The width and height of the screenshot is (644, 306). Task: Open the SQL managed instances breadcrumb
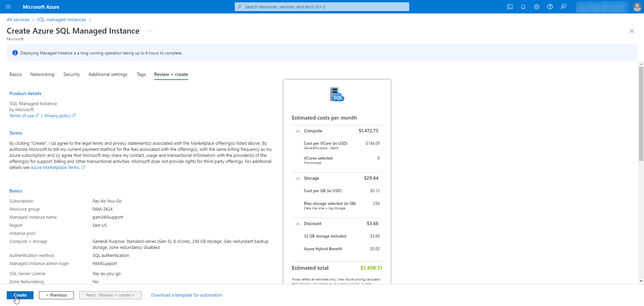pyautogui.click(x=61, y=19)
